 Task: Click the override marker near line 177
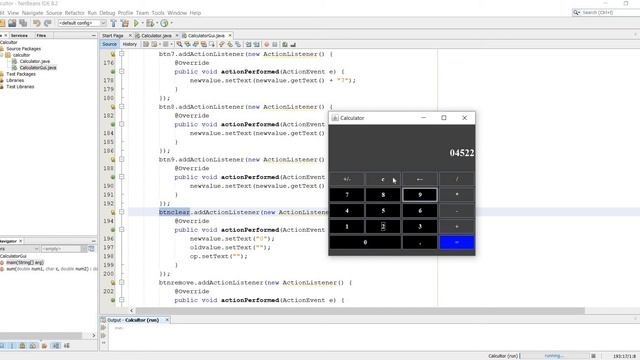pos(113,71)
